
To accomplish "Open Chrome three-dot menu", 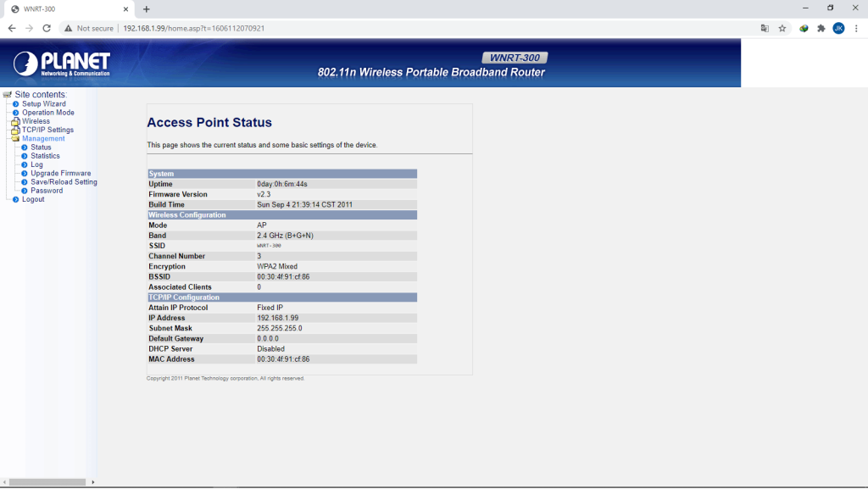I will point(856,28).
